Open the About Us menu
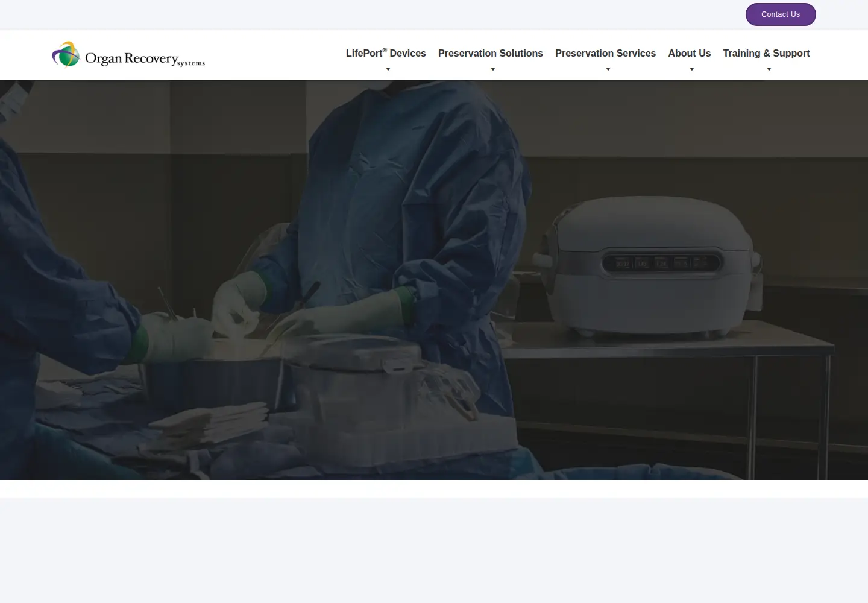868x603 pixels. tap(690, 53)
